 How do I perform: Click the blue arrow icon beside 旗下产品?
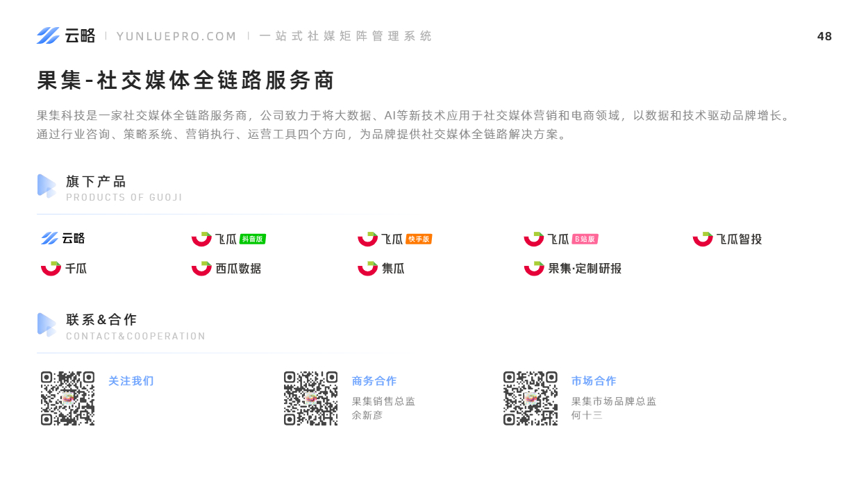[x=47, y=186]
